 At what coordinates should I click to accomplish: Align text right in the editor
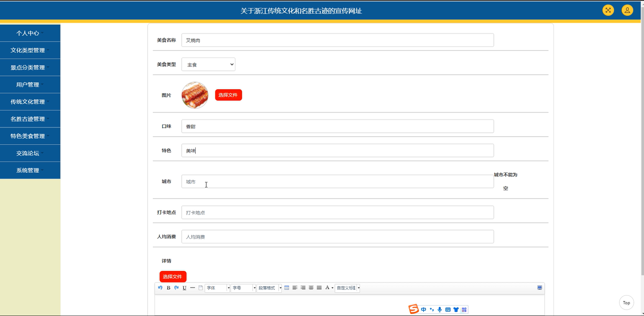tap(303, 288)
